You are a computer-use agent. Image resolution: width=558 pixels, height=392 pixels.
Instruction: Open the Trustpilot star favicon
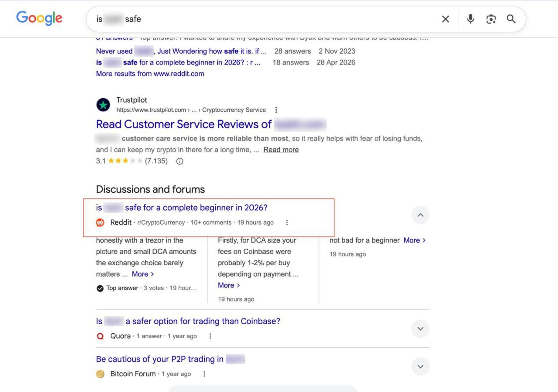click(x=103, y=105)
